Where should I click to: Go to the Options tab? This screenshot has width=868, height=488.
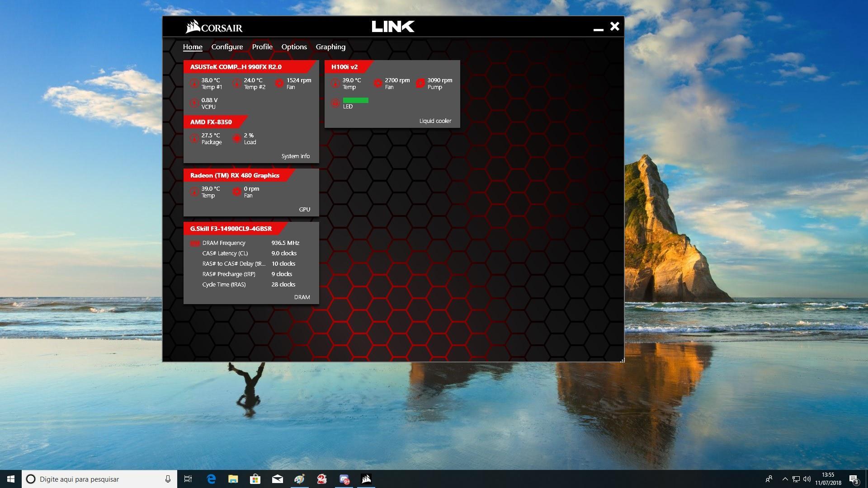[x=294, y=47]
